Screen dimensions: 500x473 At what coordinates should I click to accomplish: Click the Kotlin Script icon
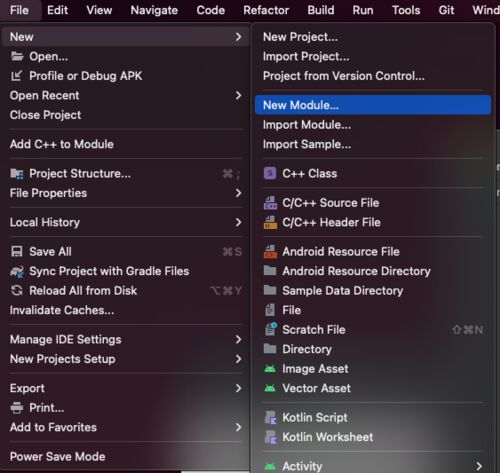click(x=270, y=417)
